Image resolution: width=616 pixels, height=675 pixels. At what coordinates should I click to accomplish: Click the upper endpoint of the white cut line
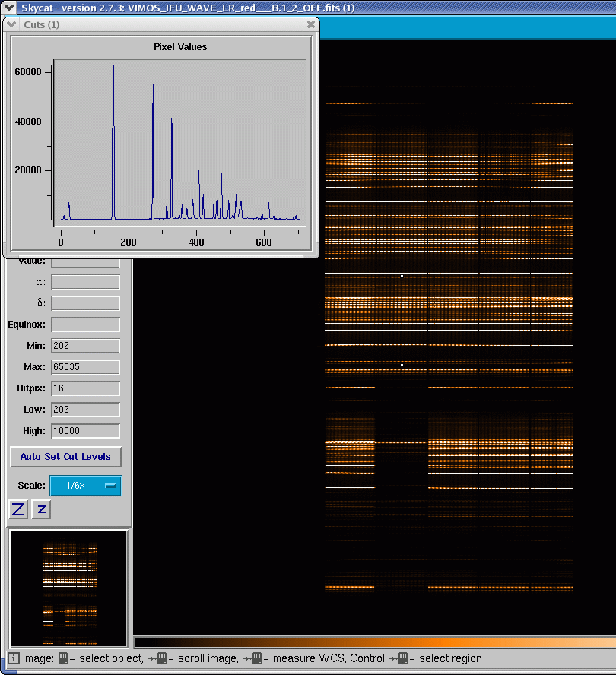pyautogui.click(x=402, y=277)
